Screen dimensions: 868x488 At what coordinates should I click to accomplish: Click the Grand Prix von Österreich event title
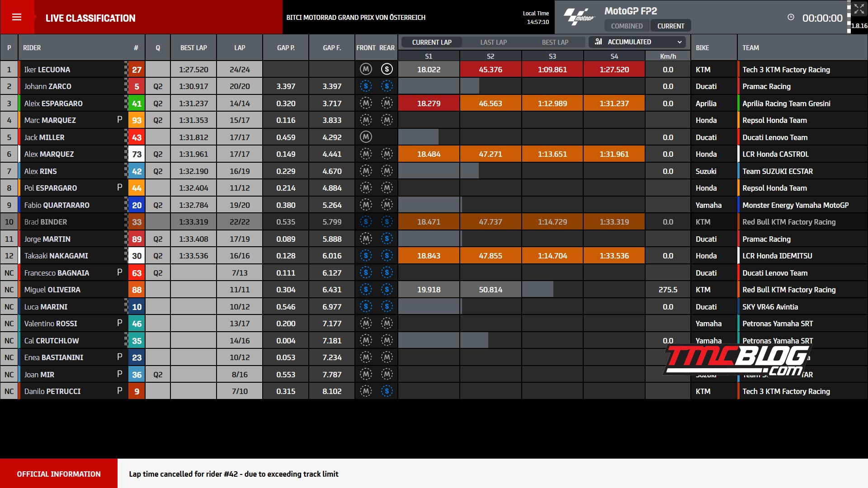click(x=356, y=17)
